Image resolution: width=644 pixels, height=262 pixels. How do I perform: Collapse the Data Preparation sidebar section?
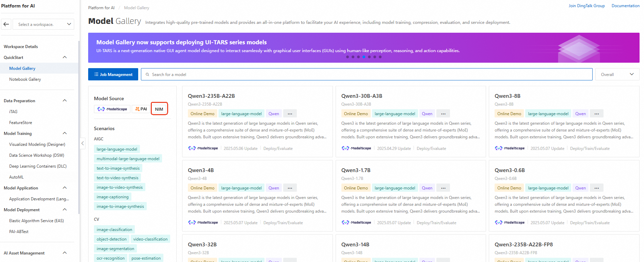click(x=65, y=101)
